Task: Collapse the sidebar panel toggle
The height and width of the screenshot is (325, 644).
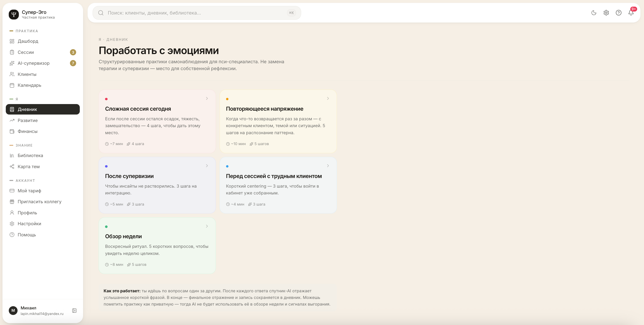Action: pos(74,310)
